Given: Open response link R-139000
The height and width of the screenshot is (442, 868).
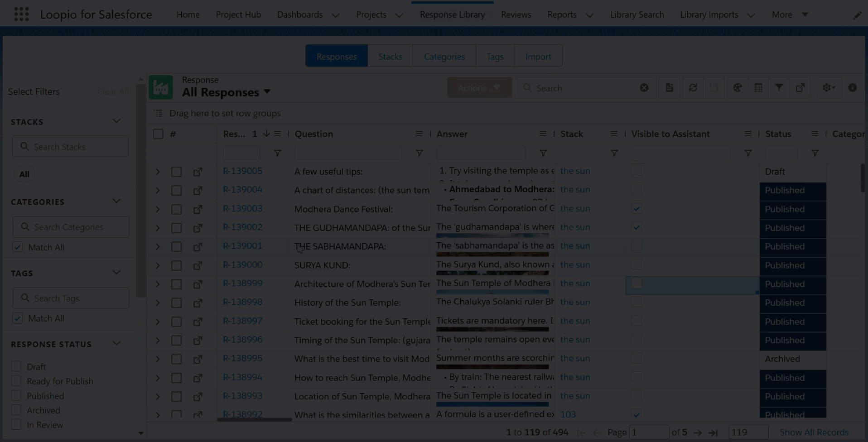Looking at the screenshot, I should coord(242,265).
